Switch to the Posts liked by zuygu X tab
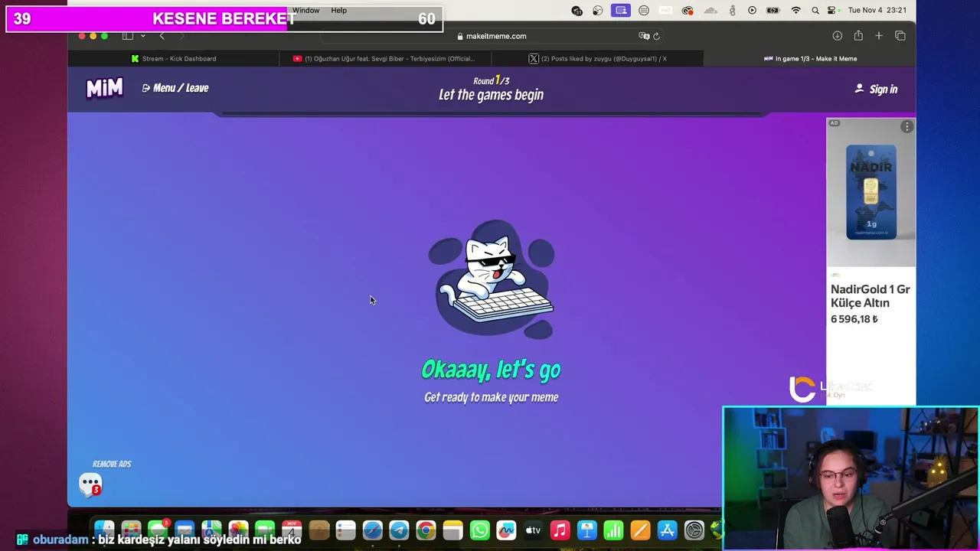Screen dimensions: 980x551 (597, 58)
